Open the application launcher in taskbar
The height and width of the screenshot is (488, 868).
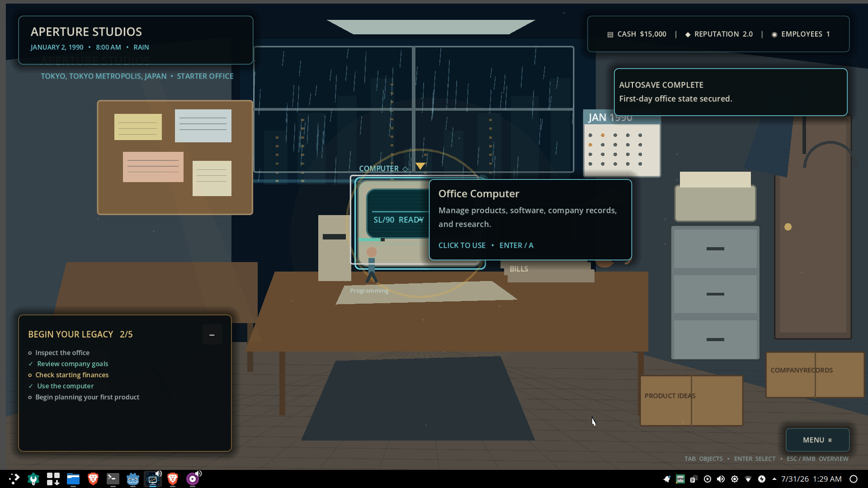[14, 479]
